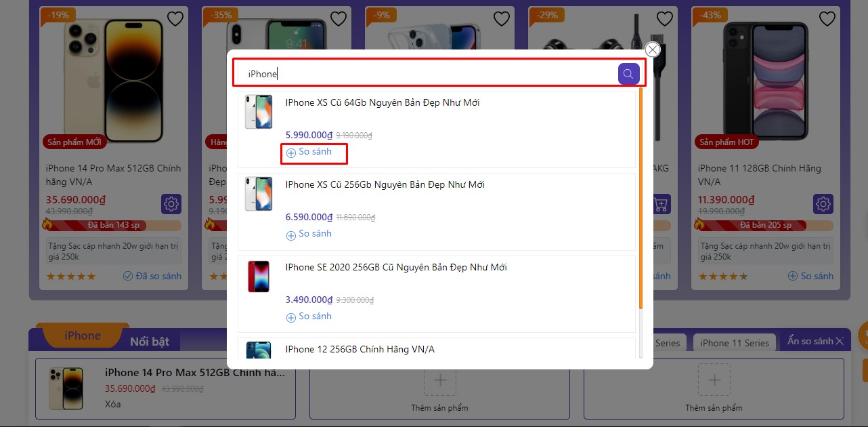The image size is (868, 427).
Task: Click "Xóa" to remove iPhone 14 Pro Max
Action: point(113,404)
